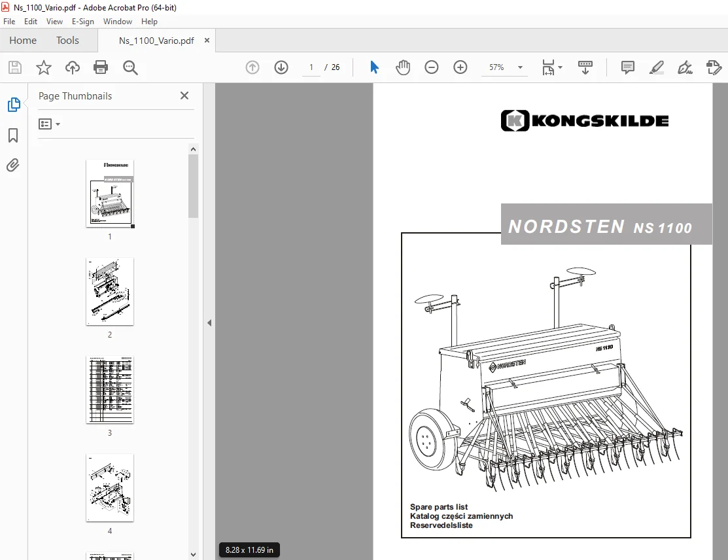This screenshot has width=728, height=560.
Task: Click the Kongskilde logo on the page
Action: (585, 121)
